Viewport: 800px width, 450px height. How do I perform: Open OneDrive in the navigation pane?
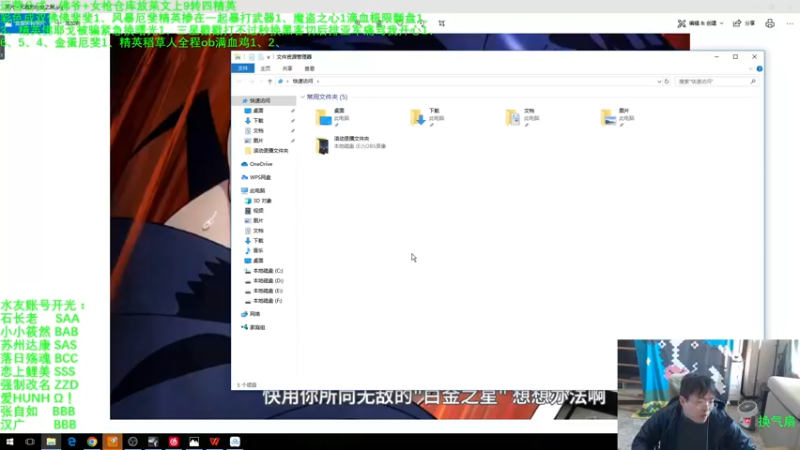[x=257, y=164]
